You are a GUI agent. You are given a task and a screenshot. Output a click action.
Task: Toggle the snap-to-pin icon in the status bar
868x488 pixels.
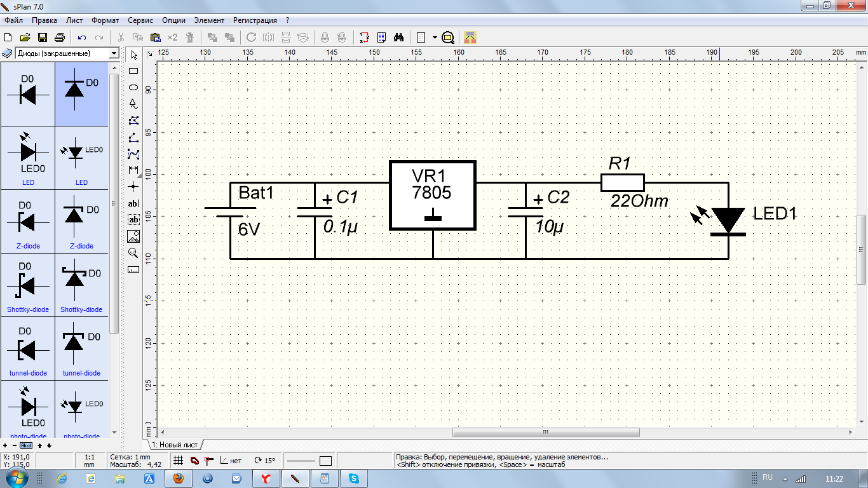208,460
